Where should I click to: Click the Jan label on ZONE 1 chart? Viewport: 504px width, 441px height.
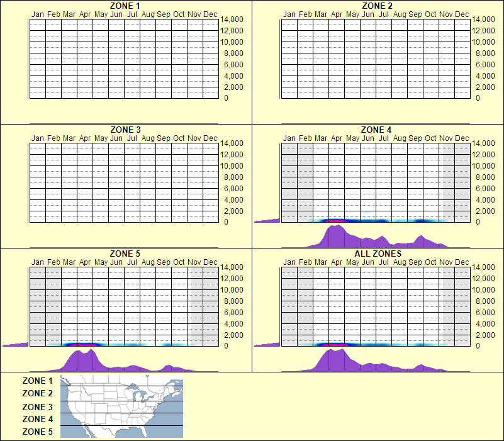(x=38, y=14)
